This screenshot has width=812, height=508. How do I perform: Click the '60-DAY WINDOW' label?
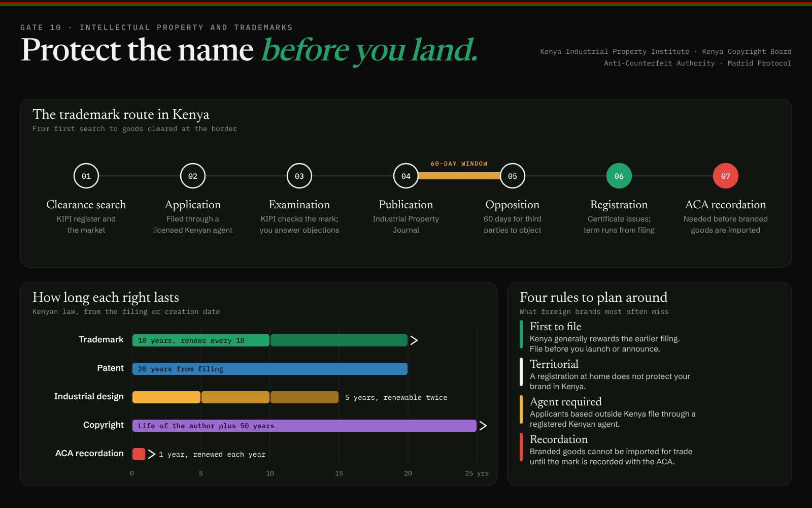click(x=459, y=164)
